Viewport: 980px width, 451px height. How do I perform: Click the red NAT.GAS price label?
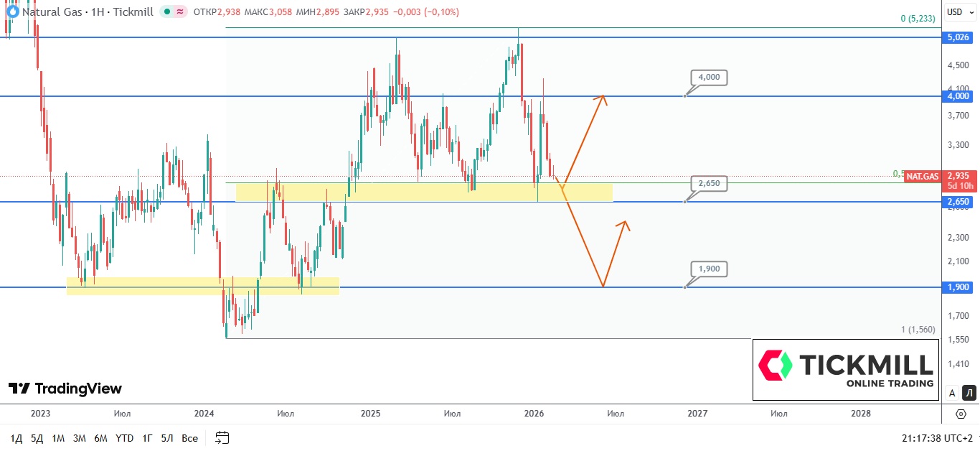click(x=922, y=176)
